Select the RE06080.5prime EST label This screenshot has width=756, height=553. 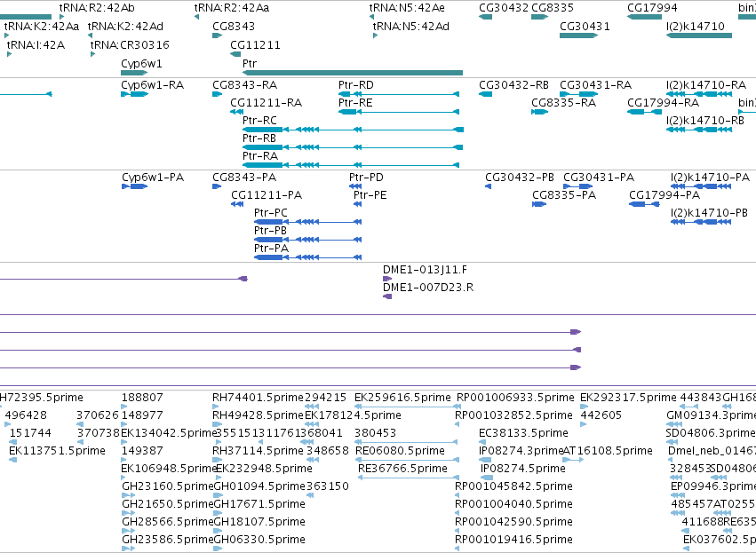pyautogui.click(x=400, y=451)
